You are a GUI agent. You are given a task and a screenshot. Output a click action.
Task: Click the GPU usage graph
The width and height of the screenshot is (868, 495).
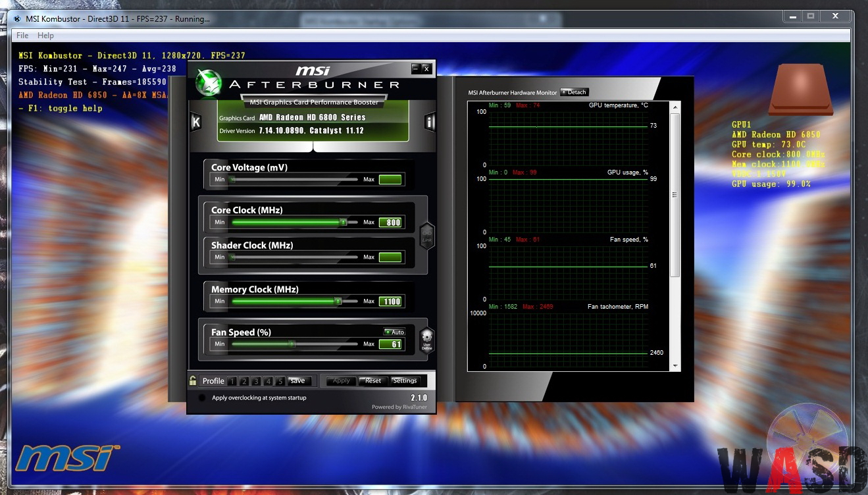[x=569, y=205]
